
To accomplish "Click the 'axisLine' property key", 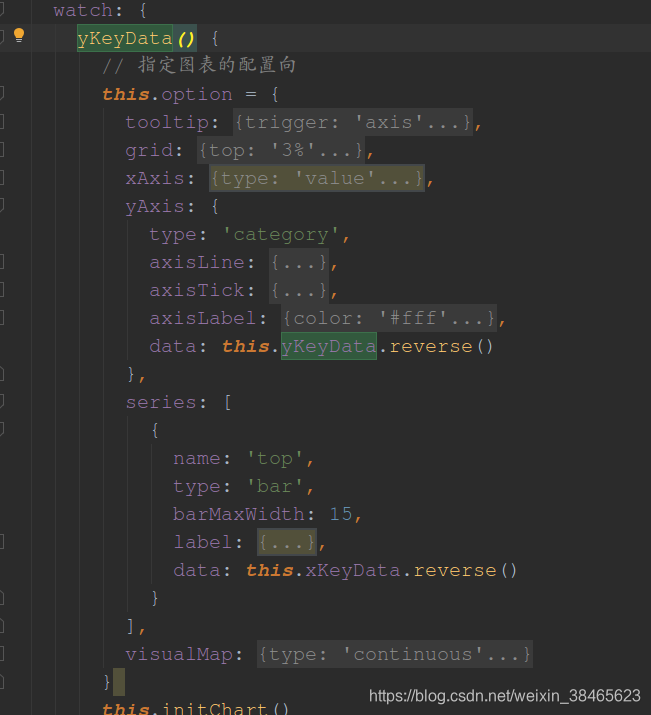I will pos(197,262).
